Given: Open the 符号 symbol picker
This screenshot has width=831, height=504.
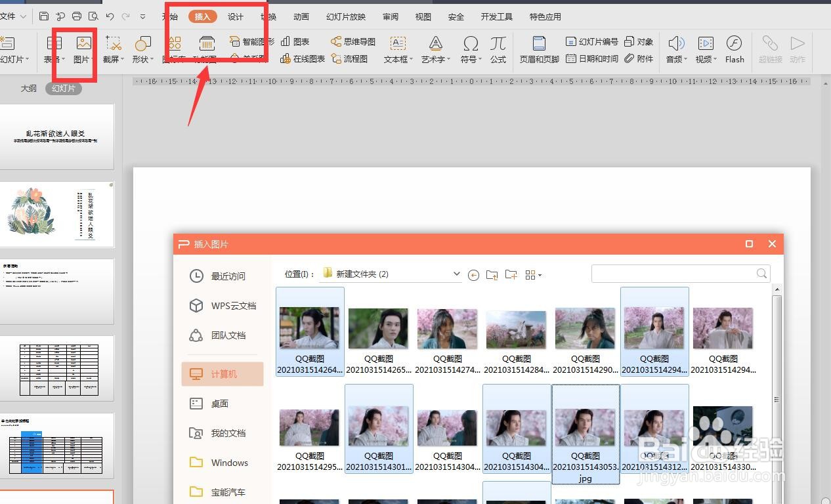Looking at the screenshot, I should pyautogui.click(x=470, y=50).
